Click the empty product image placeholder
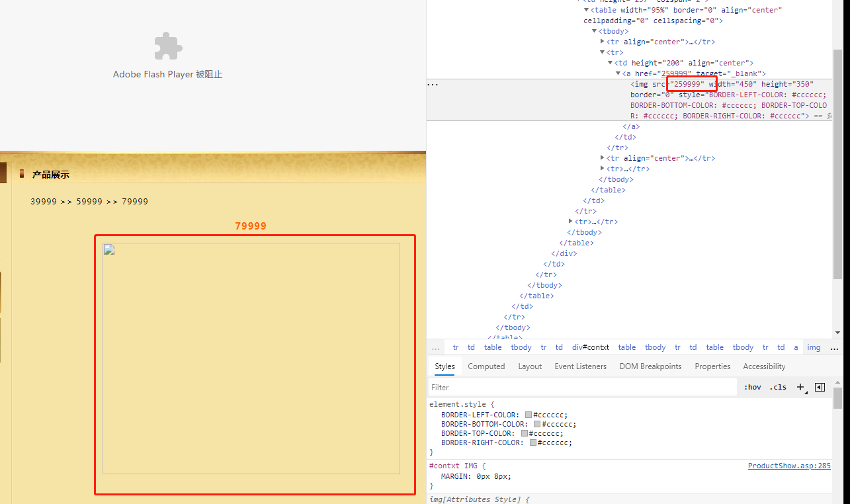850x504 pixels. coord(251,358)
